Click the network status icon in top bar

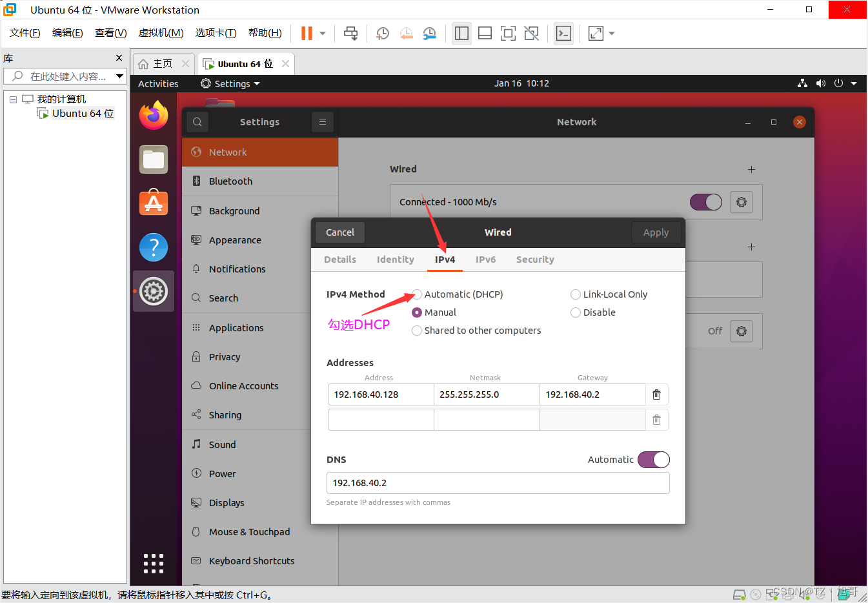click(802, 83)
